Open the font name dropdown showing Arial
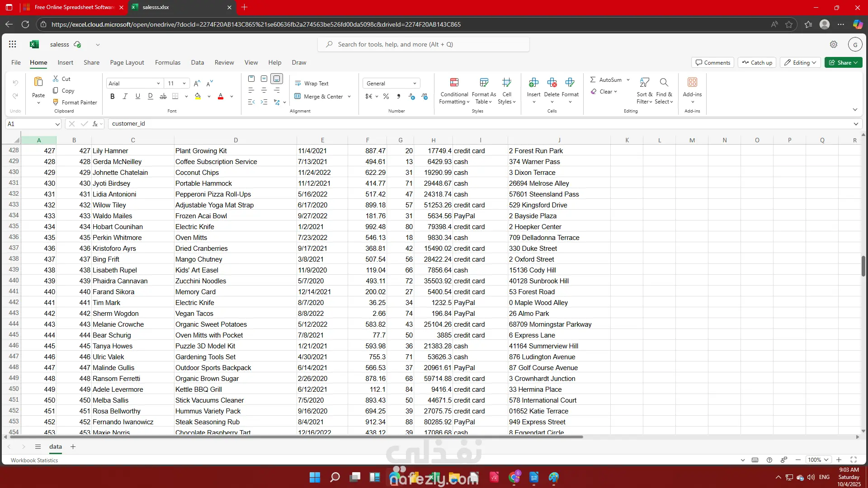Viewport: 868px width, 488px height. [158, 84]
